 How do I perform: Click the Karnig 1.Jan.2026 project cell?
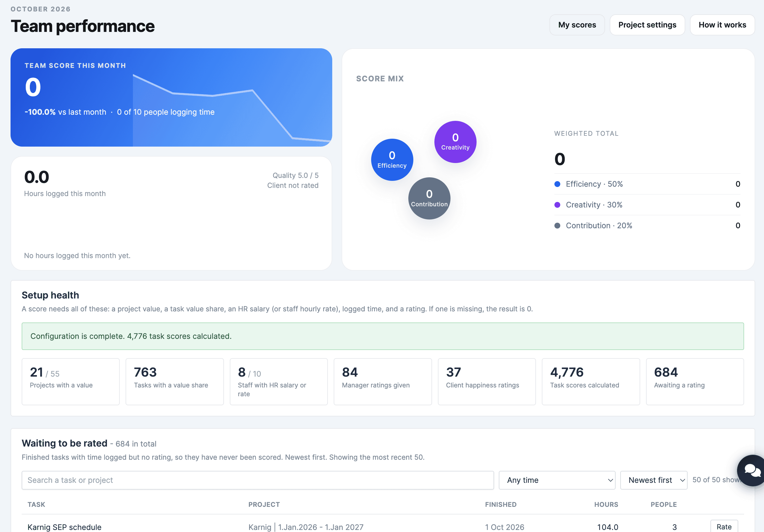pyautogui.click(x=306, y=527)
